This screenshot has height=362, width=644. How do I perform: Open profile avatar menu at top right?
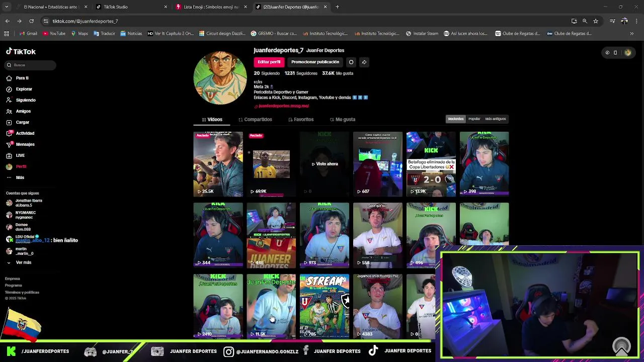[627, 52]
